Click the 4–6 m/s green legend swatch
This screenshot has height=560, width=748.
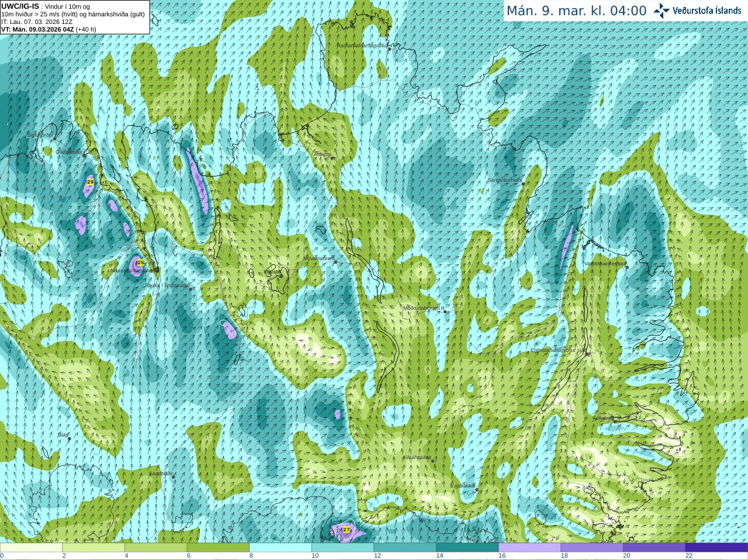(x=155, y=548)
